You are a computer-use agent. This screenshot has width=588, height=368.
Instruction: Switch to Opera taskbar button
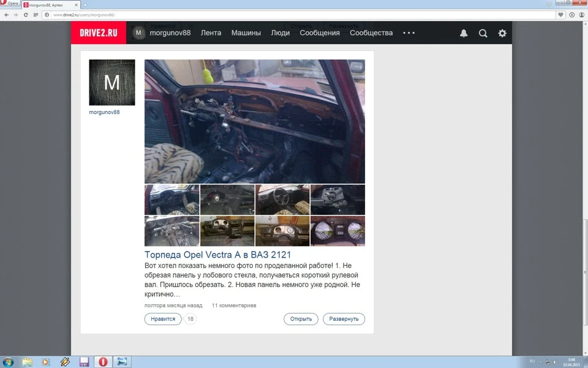[x=103, y=362]
